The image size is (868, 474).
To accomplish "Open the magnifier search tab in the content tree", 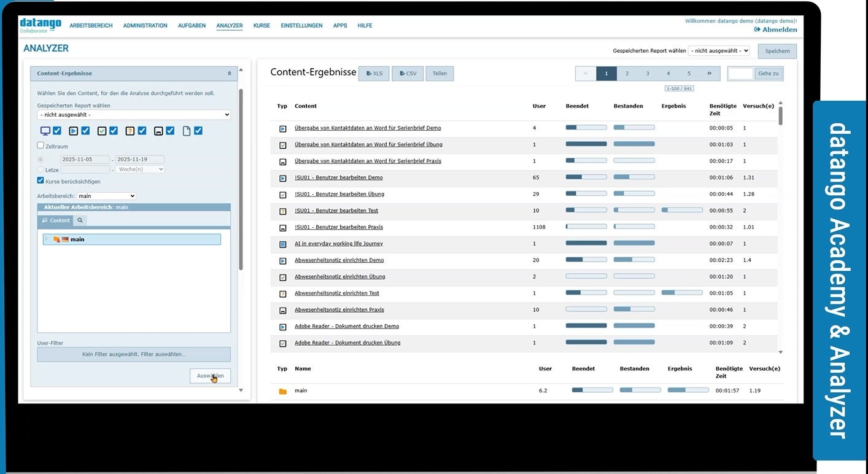I will point(80,220).
